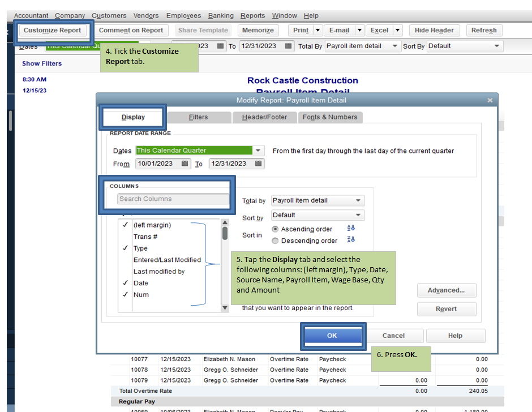Viewport: 532px width, 412px height.
Task: Open the Help menu
Action: click(311, 16)
